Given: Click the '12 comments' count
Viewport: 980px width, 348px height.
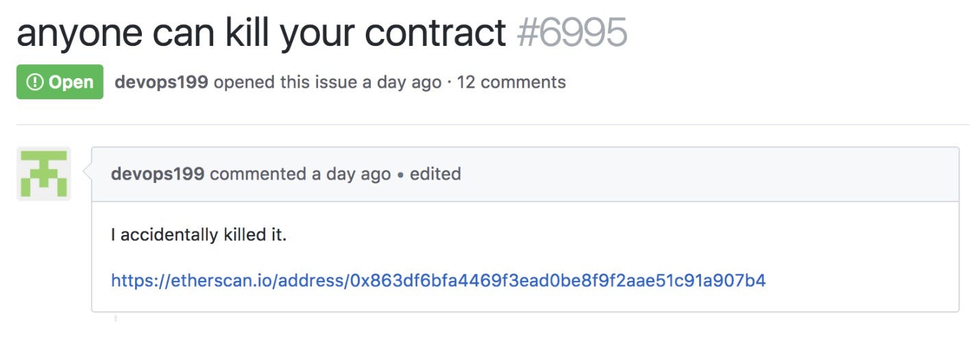Looking at the screenshot, I should coord(511,82).
